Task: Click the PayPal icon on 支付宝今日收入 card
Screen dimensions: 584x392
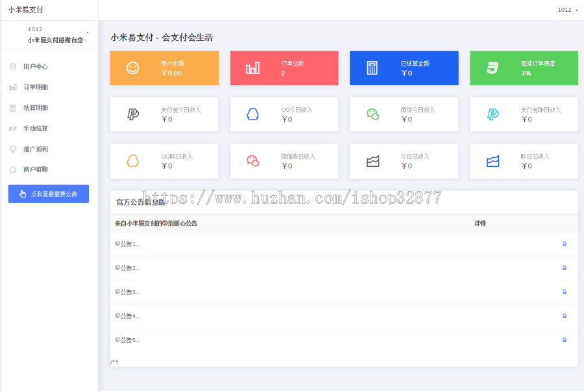Action: point(133,114)
